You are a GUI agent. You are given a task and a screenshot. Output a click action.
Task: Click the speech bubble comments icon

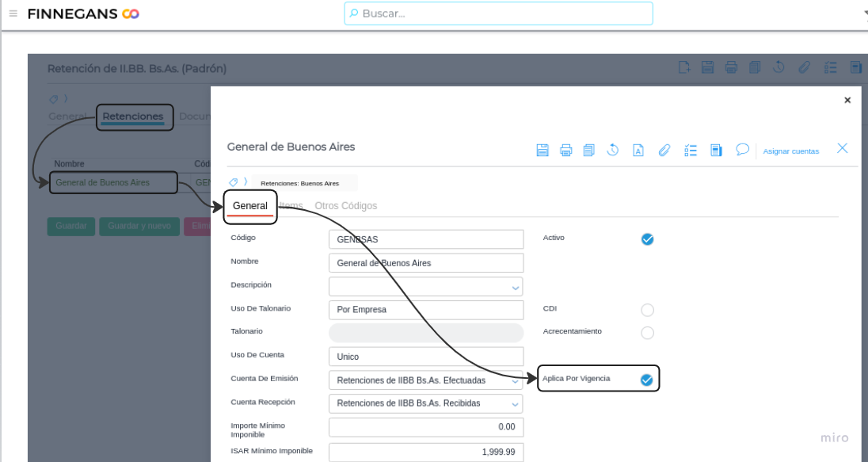742,149
